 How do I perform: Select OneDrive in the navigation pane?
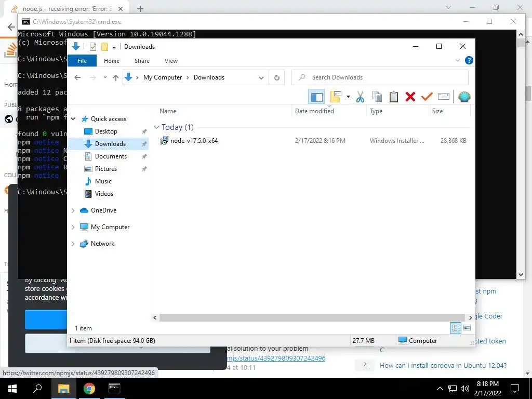click(103, 210)
